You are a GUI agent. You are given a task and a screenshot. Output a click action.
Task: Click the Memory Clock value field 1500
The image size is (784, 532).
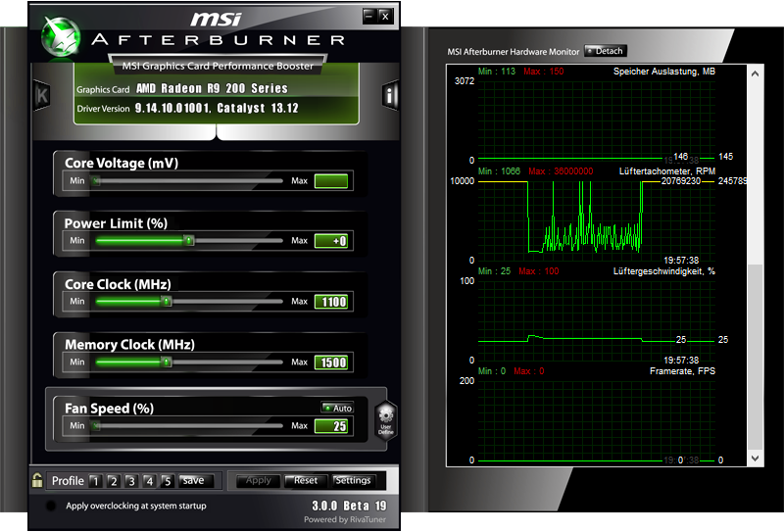(331, 362)
